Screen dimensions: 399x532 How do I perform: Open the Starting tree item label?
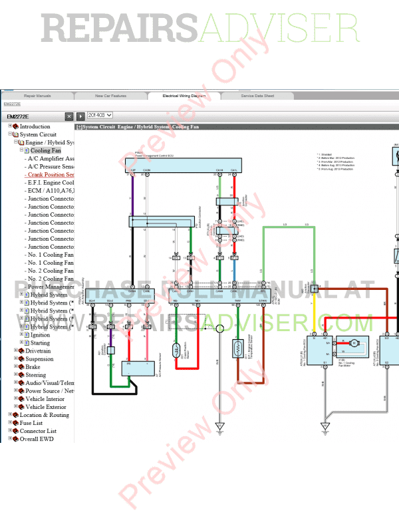tap(40, 343)
